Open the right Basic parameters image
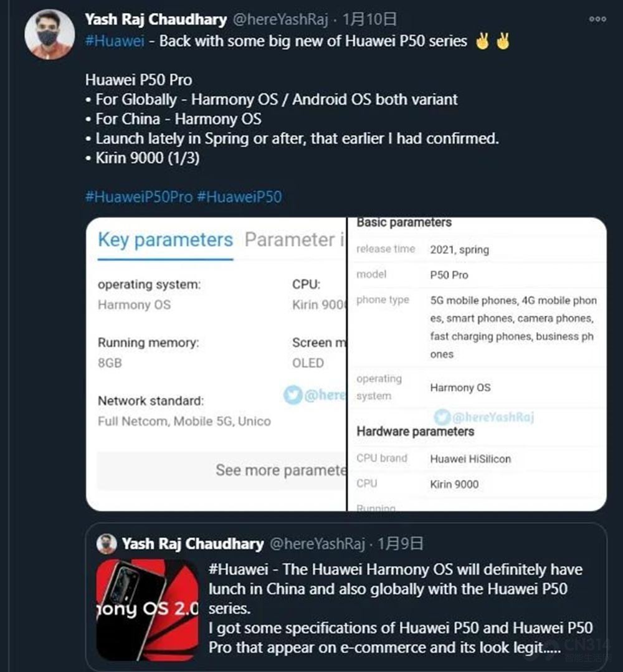The width and height of the screenshot is (623, 672). pyautogui.click(x=477, y=364)
